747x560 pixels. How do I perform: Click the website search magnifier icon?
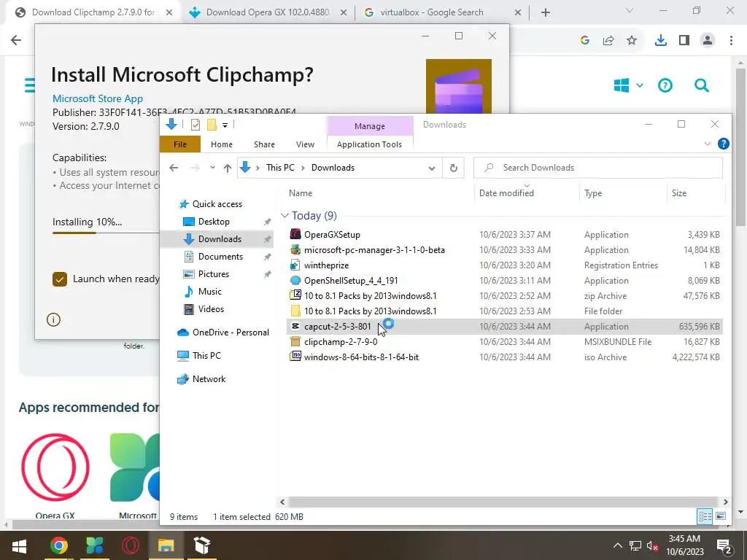click(702, 86)
